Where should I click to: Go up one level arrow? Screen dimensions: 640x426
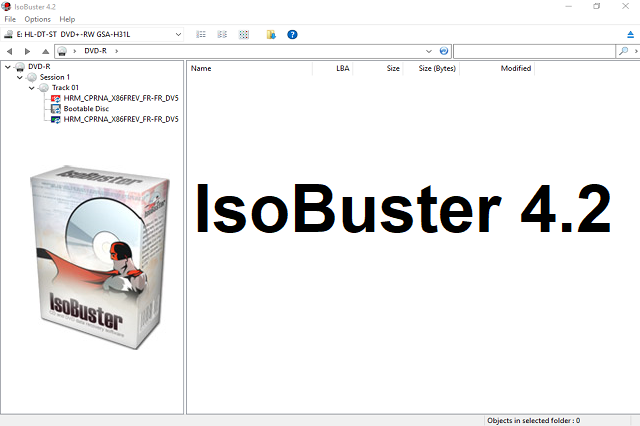(x=45, y=51)
